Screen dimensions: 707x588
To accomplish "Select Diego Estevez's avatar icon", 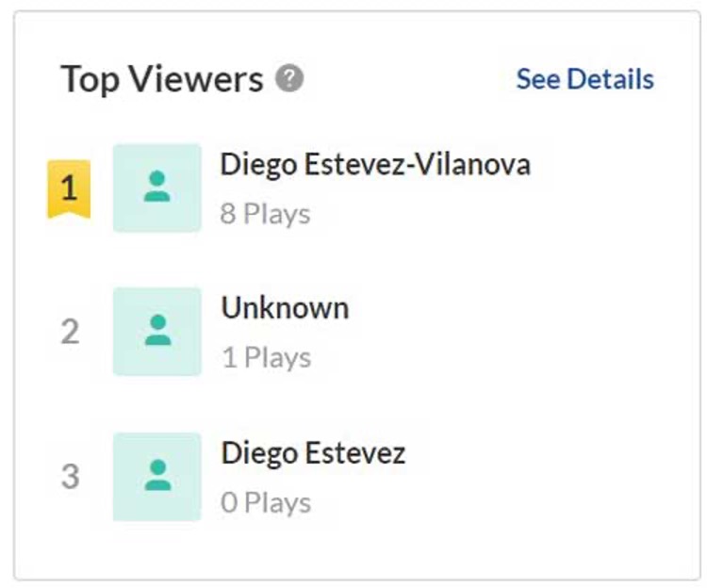I will 157,476.
